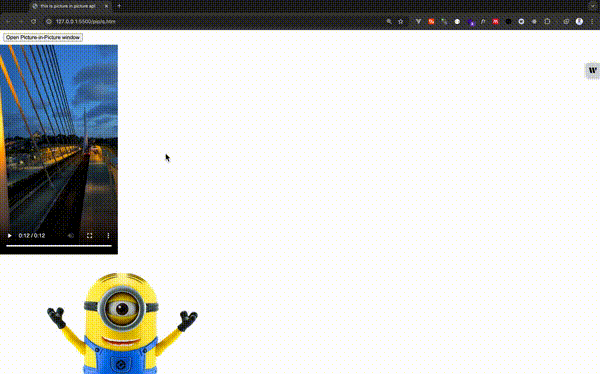Focus the 127.0.0.1 address bar
The image size is (600, 374).
[214, 21]
